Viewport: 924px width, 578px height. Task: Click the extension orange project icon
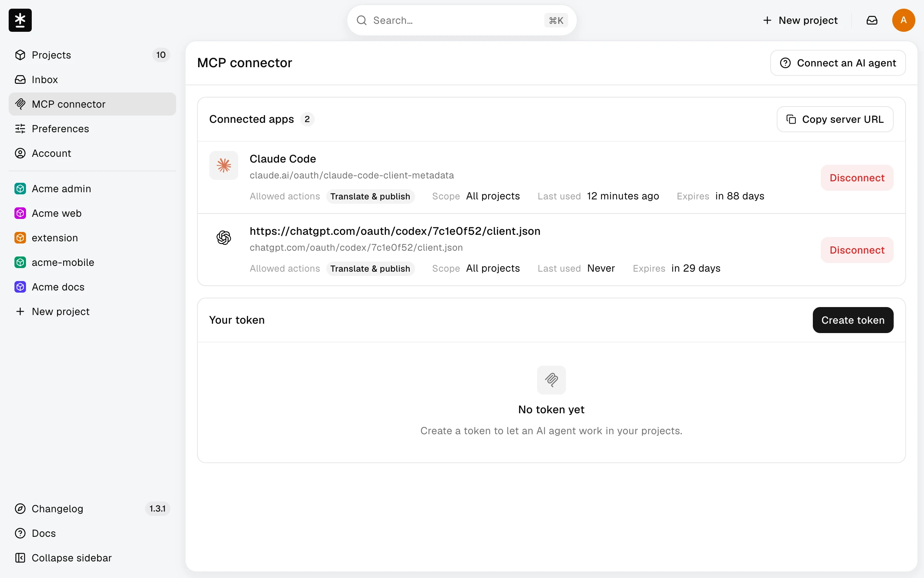pyautogui.click(x=20, y=238)
